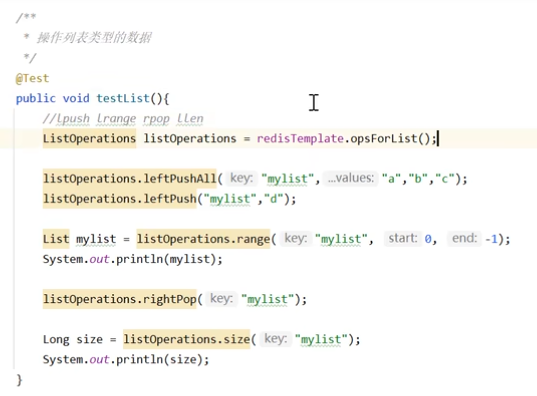
Task: Click the key: hint in leftPushAll
Action: click(x=241, y=178)
